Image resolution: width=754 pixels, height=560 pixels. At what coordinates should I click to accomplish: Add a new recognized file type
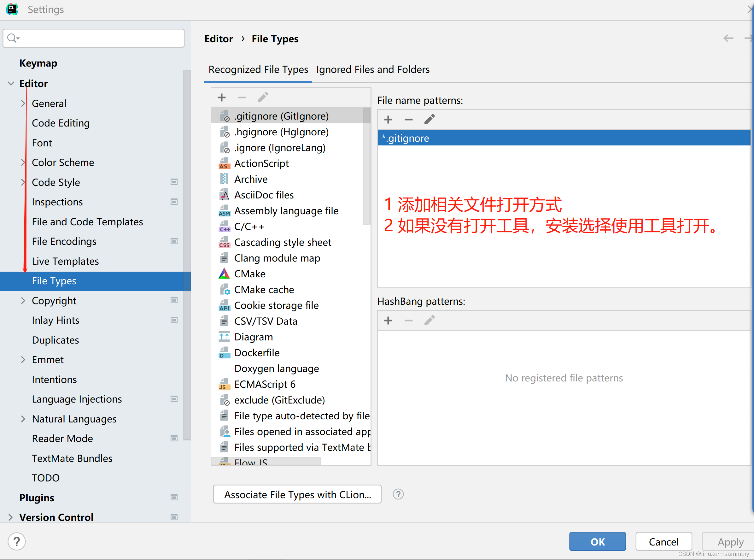coord(221,97)
